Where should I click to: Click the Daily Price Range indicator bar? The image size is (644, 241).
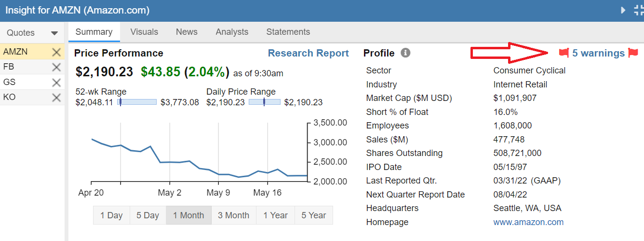point(265,102)
